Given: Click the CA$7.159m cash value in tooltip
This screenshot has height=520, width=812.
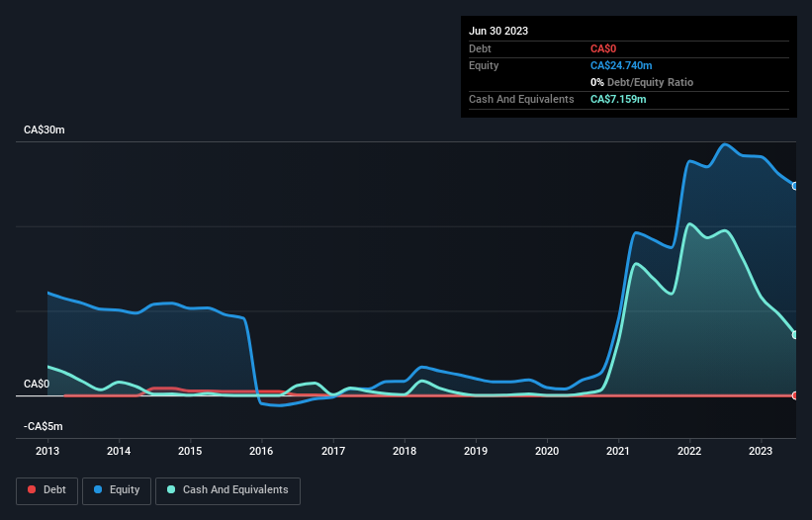Looking at the screenshot, I should (x=618, y=99).
